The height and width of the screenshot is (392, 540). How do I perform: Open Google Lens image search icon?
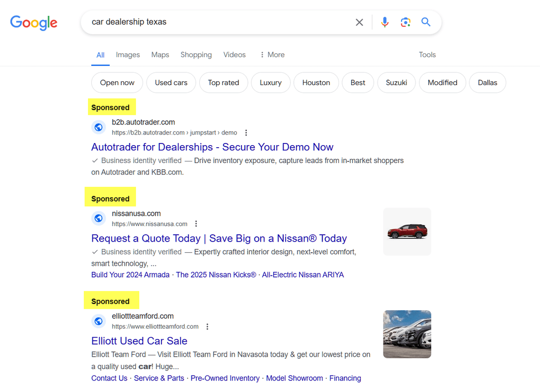[x=406, y=22]
